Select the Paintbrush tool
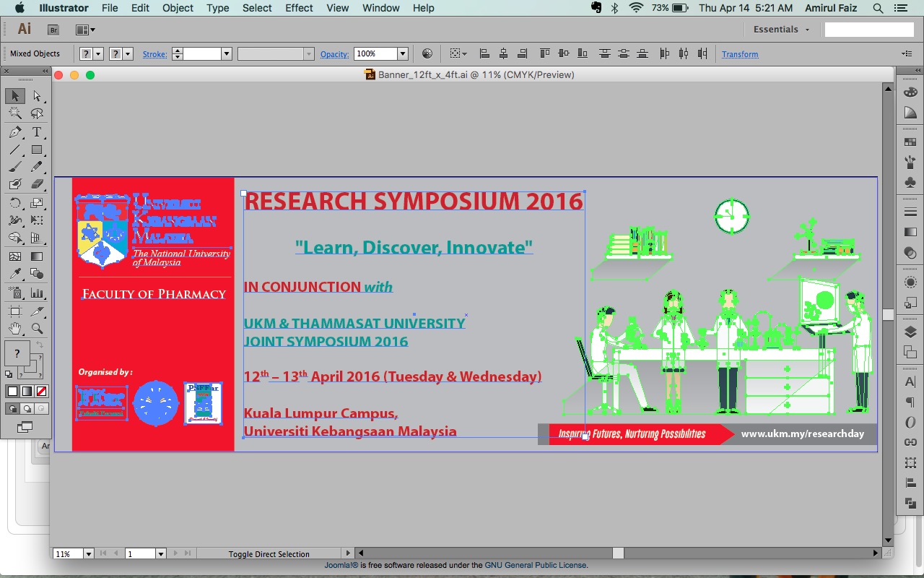This screenshot has width=924, height=578. (x=15, y=167)
